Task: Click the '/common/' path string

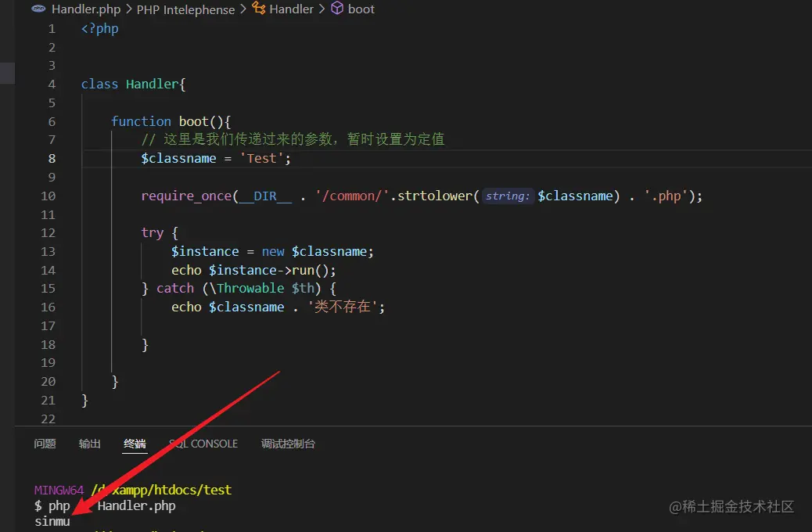Action: 351,196
